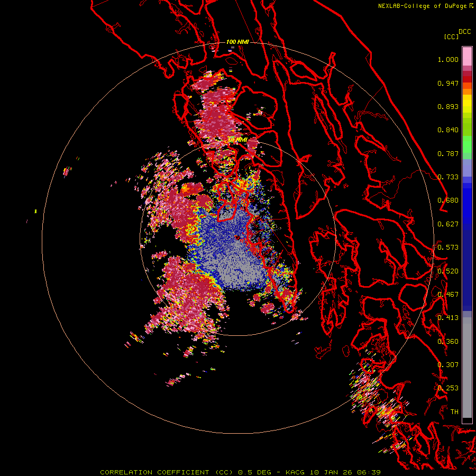
Task: Select the 1.000 legend value
Action: click(448, 59)
